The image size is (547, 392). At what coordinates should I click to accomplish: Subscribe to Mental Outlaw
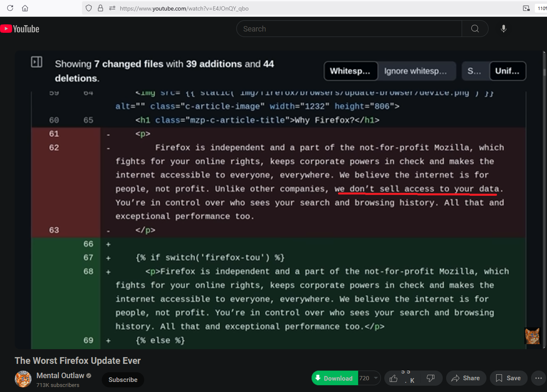coord(123,379)
